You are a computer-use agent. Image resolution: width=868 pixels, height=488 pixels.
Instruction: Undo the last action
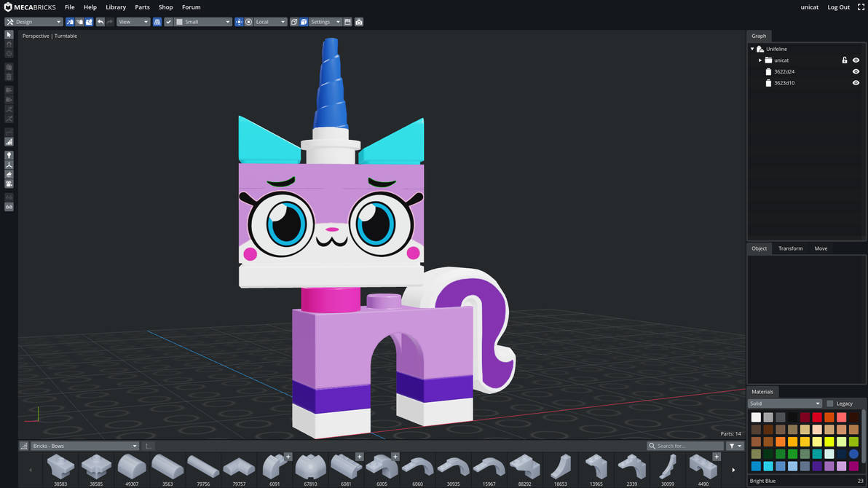point(100,22)
